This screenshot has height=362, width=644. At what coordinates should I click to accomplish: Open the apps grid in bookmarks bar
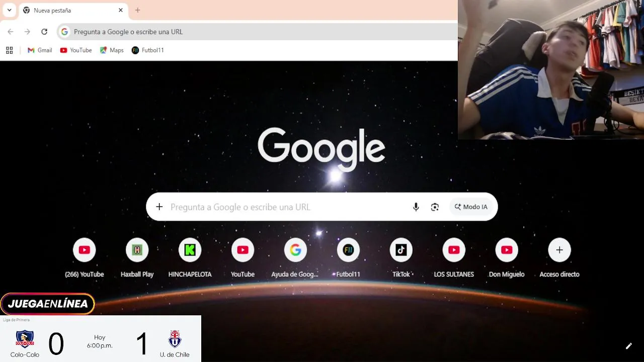click(x=9, y=50)
